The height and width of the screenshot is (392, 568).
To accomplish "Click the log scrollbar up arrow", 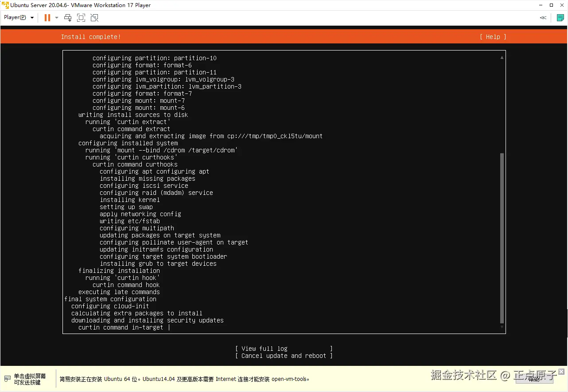I will pos(502,58).
